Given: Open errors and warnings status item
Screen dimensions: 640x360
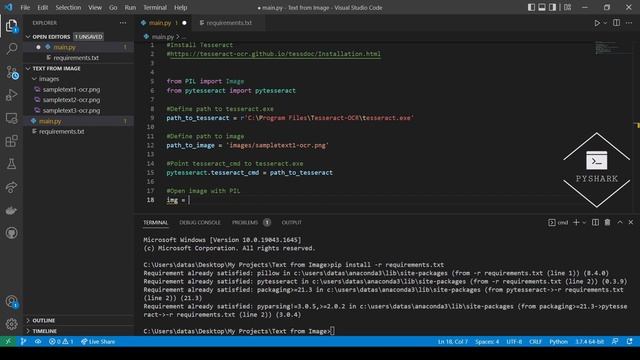Looking at the screenshot, I should (61, 342).
